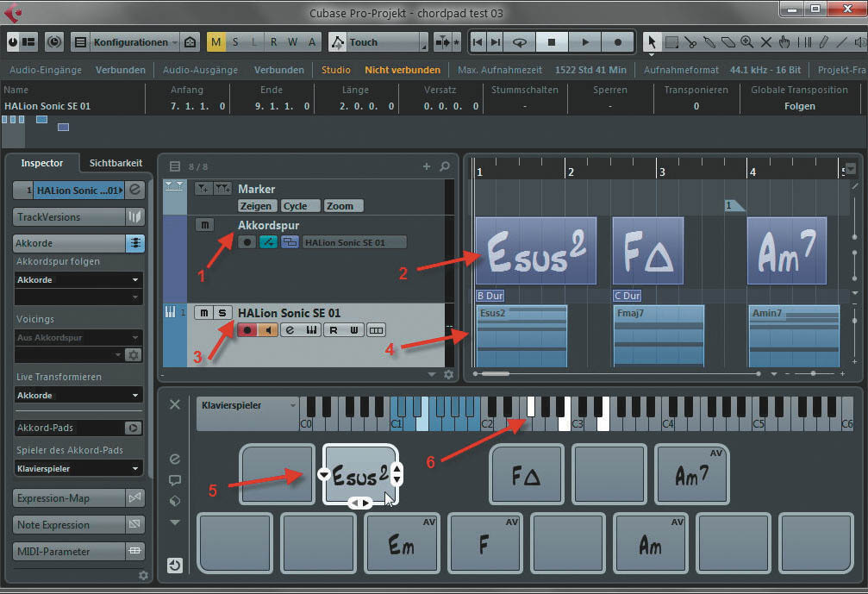Toggle global Mute M state button
Viewport: 868px width, 594px height.
click(215, 42)
